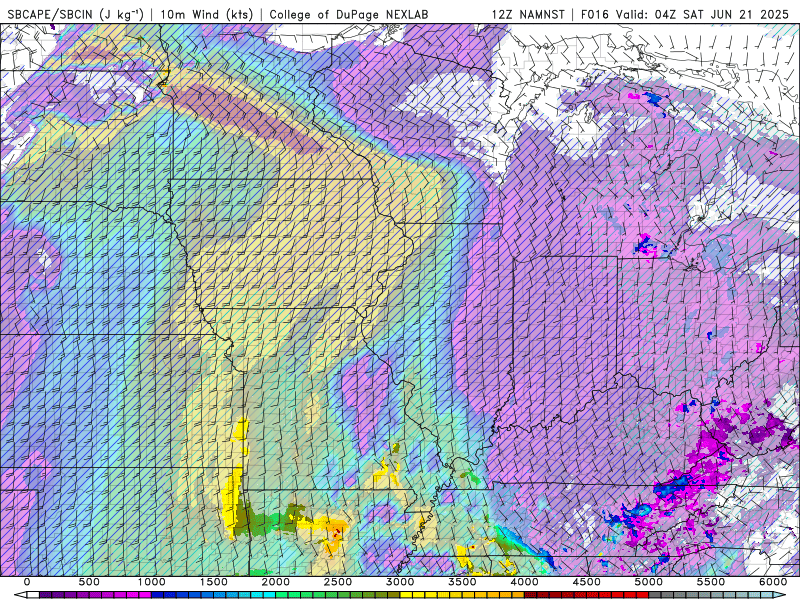
Task: Click the first dark red swatch above 4000
Action: tap(531, 595)
